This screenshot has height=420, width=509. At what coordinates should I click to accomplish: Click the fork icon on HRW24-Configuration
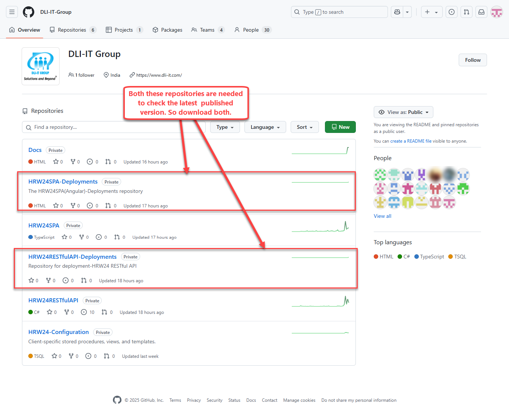point(72,356)
